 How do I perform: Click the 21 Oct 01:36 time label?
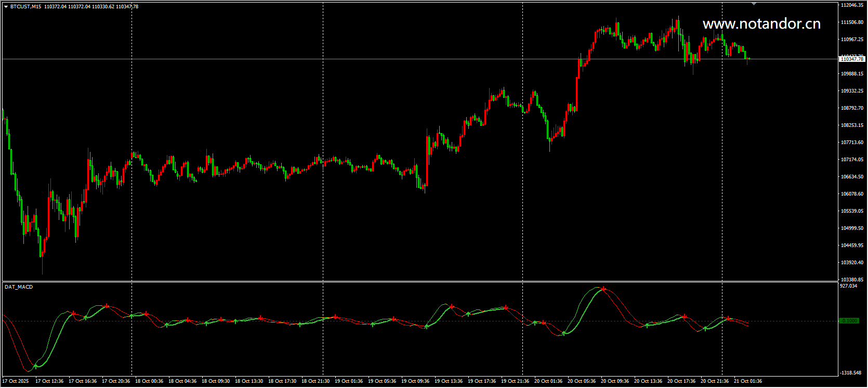coord(748,381)
